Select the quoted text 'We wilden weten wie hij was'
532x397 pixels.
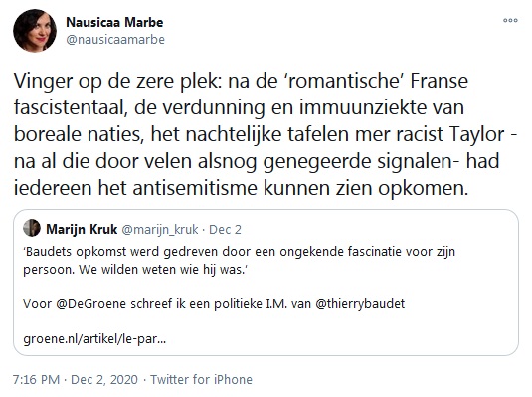pyautogui.click(x=161, y=270)
